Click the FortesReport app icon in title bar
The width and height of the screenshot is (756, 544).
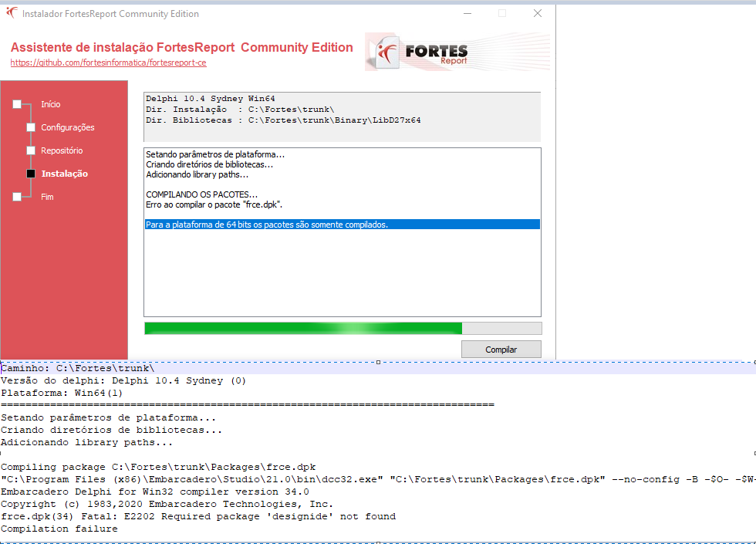(x=11, y=13)
